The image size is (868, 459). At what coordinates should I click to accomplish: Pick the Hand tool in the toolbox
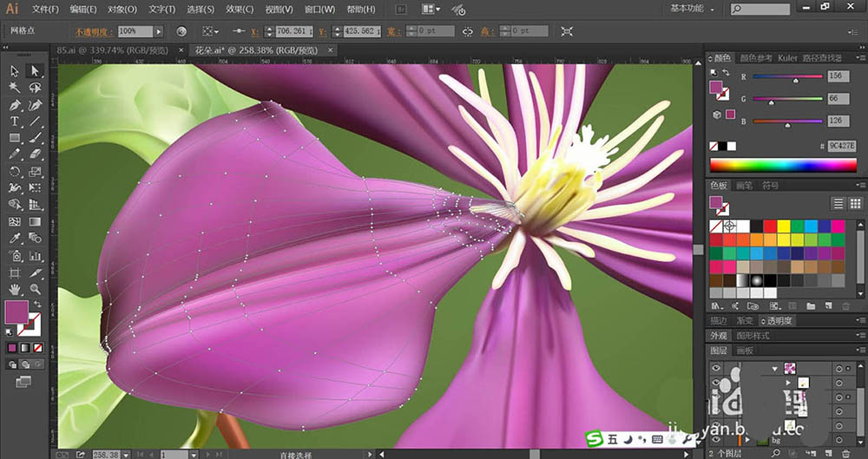pyautogui.click(x=15, y=289)
